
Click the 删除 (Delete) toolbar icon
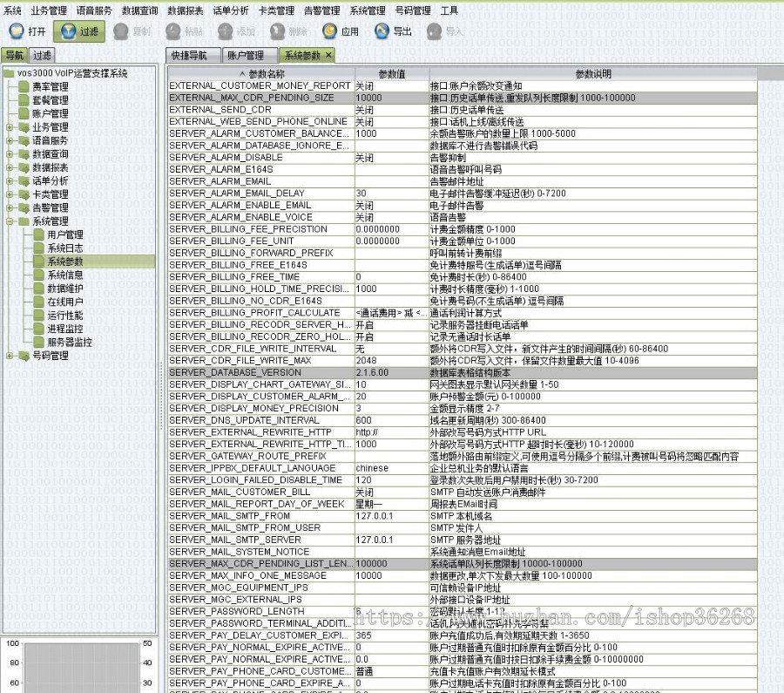(x=277, y=31)
